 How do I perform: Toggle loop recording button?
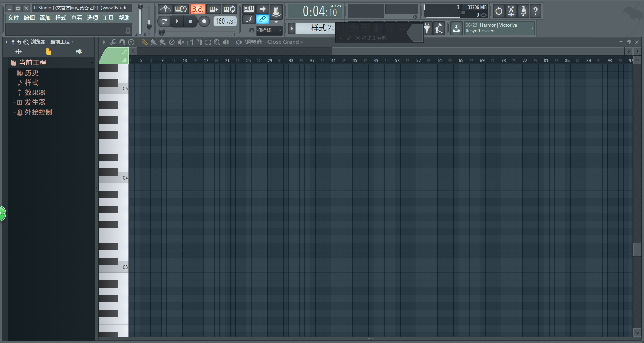click(x=230, y=9)
